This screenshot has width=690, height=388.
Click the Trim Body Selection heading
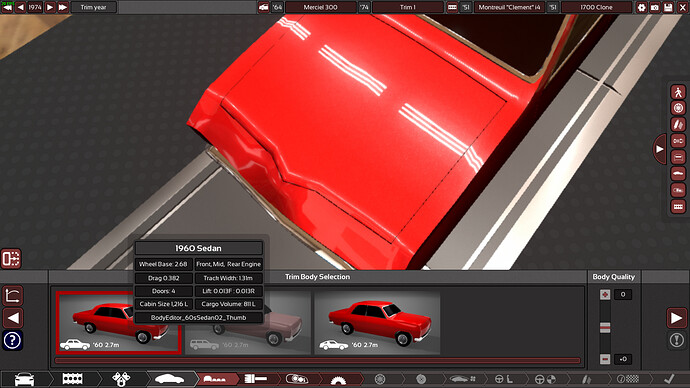pyautogui.click(x=317, y=277)
